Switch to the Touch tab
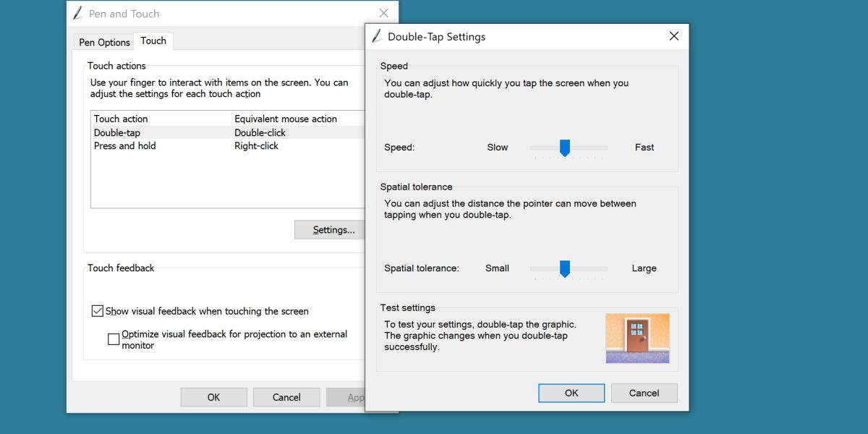Viewport: 868px width, 434px height. tap(153, 41)
